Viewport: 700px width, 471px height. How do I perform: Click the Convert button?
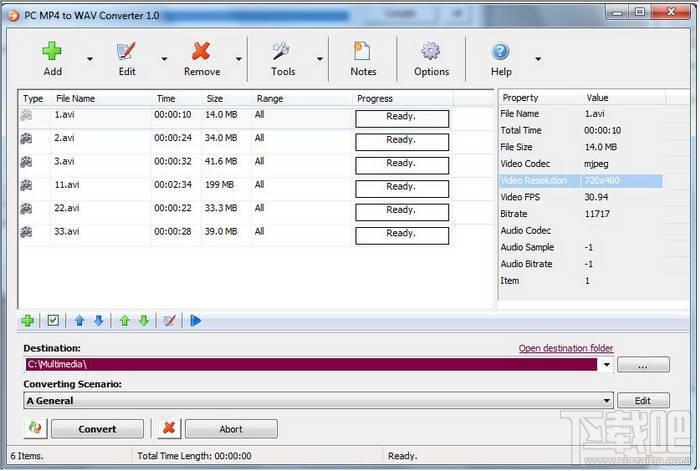point(97,429)
